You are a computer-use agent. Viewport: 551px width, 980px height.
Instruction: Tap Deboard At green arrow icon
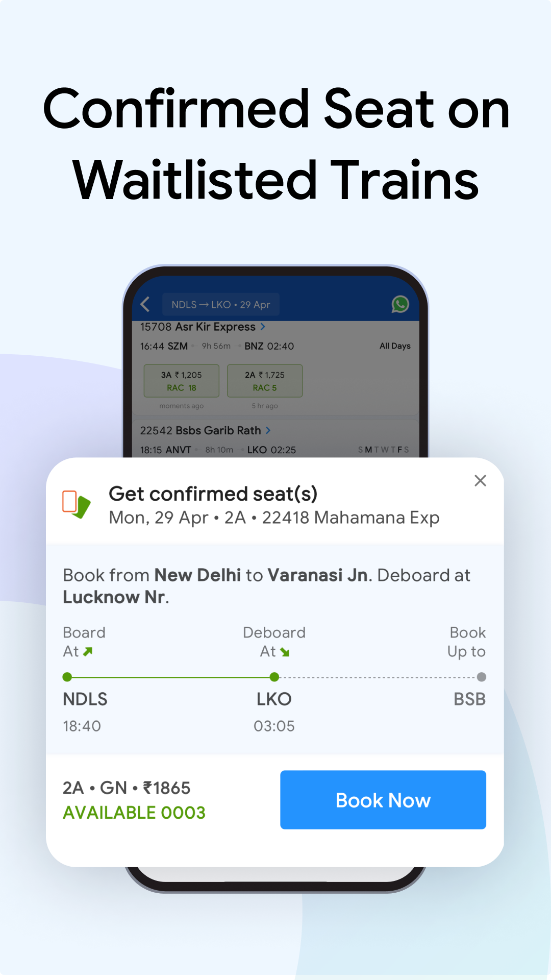tap(285, 652)
